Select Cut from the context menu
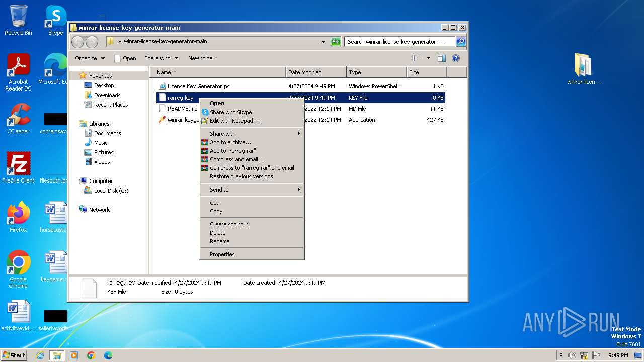 [252, 203]
